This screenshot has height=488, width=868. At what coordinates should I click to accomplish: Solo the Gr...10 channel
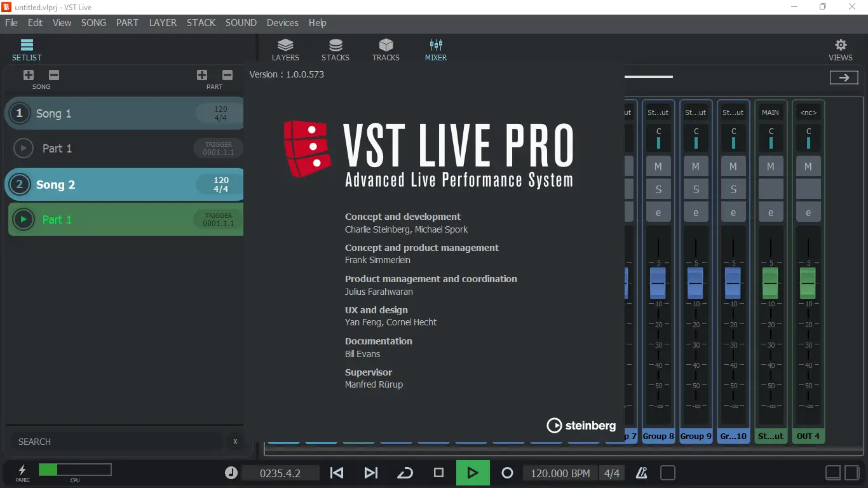pos(733,189)
